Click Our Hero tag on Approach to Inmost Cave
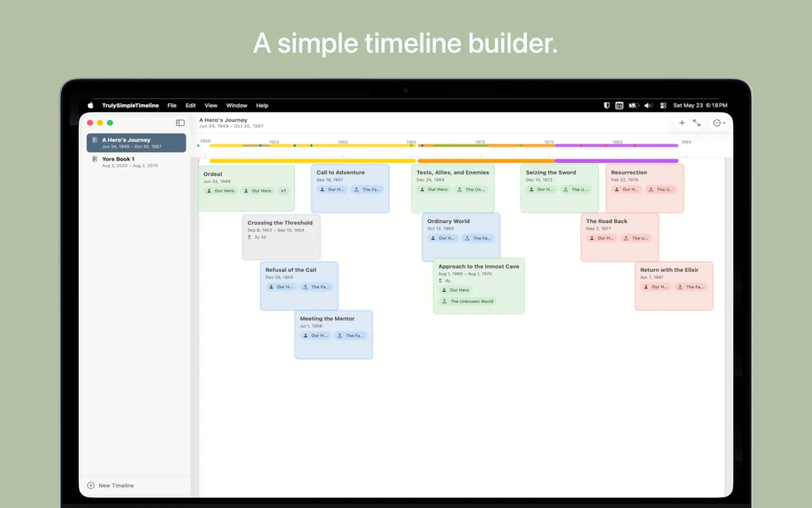Viewport: 812px width, 508px height. click(455, 290)
